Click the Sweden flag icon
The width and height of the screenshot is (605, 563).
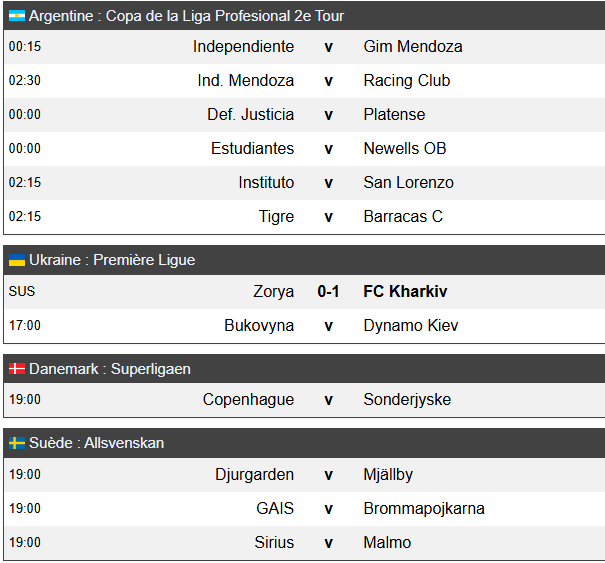[x=17, y=443]
